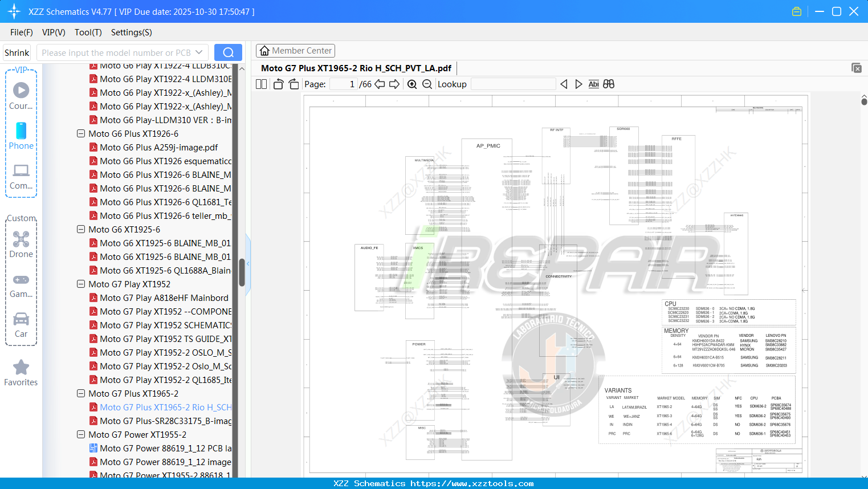Viewport: 868px width, 489px height.
Task: Select Moto G7 Plus XT1965-2 Rio H_SCH in file tree
Action: point(165,407)
